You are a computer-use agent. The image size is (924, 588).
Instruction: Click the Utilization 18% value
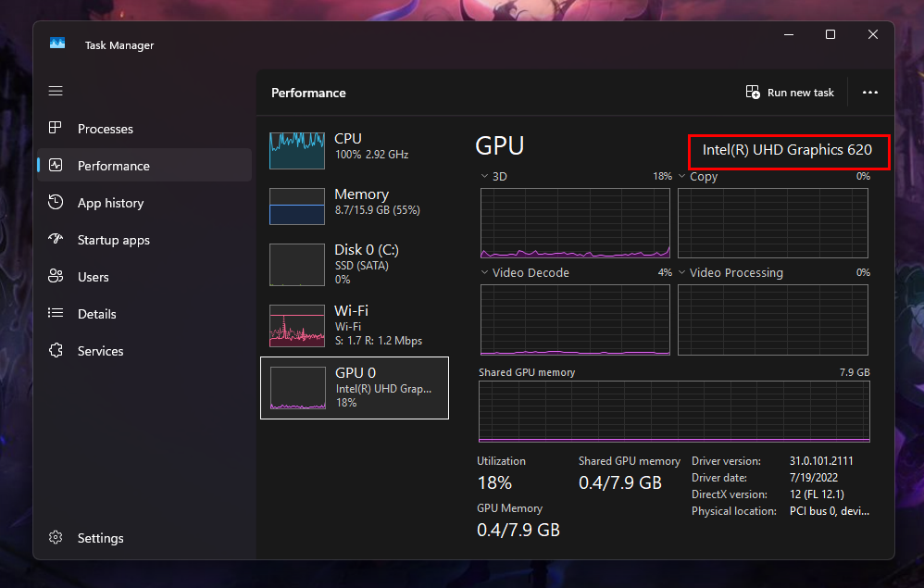[x=494, y=483]
